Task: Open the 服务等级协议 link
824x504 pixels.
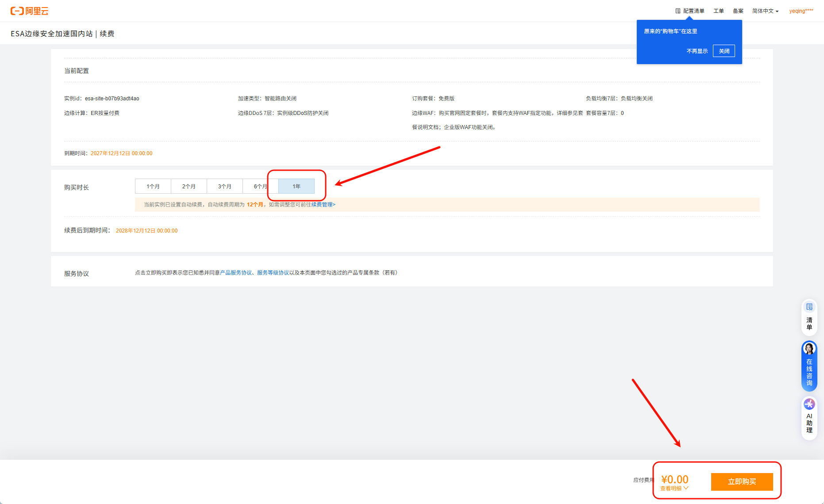Action: coord(273,273)
